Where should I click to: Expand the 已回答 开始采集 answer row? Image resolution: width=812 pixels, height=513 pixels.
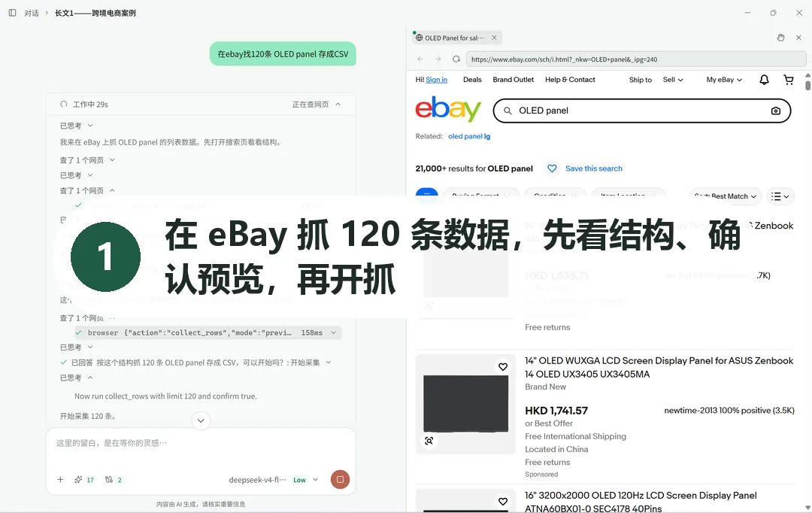click(x=196, y=363)
